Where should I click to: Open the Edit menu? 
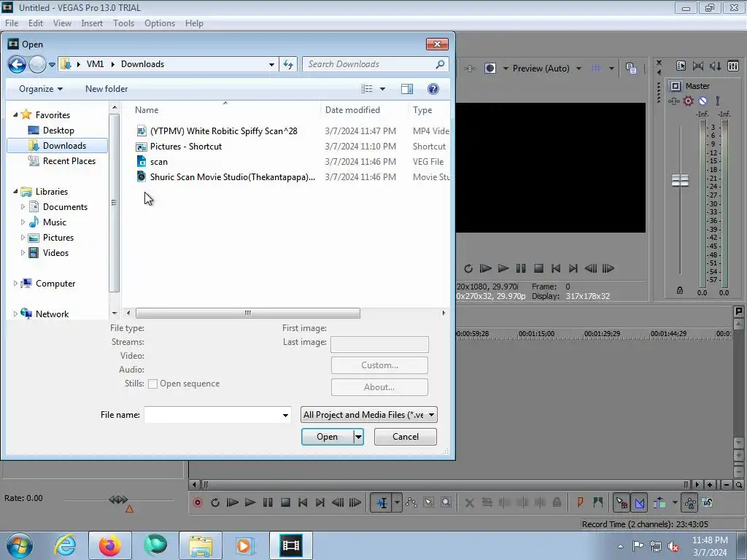click(36, 23)
